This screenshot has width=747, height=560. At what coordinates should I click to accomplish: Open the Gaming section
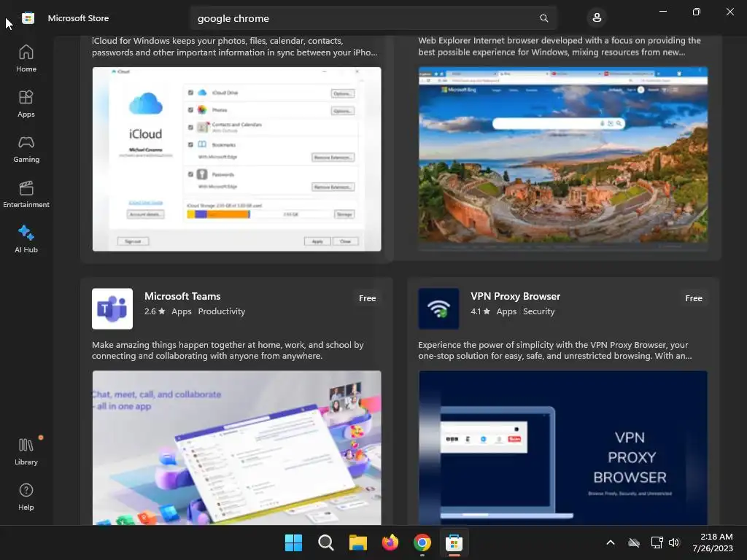point(26,149)
